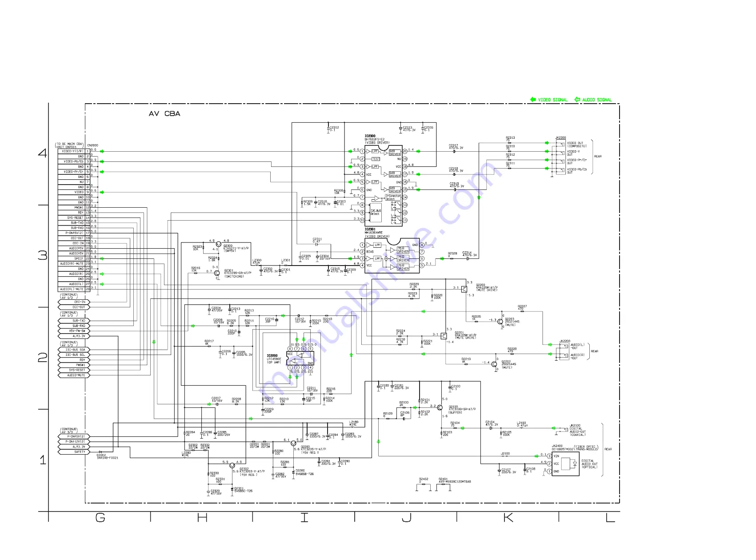Image resolution: width=756 pixels, height=560 pixels.
Task: Click the IIC-BUS SCL signal tag
Action: pos(74,355)
